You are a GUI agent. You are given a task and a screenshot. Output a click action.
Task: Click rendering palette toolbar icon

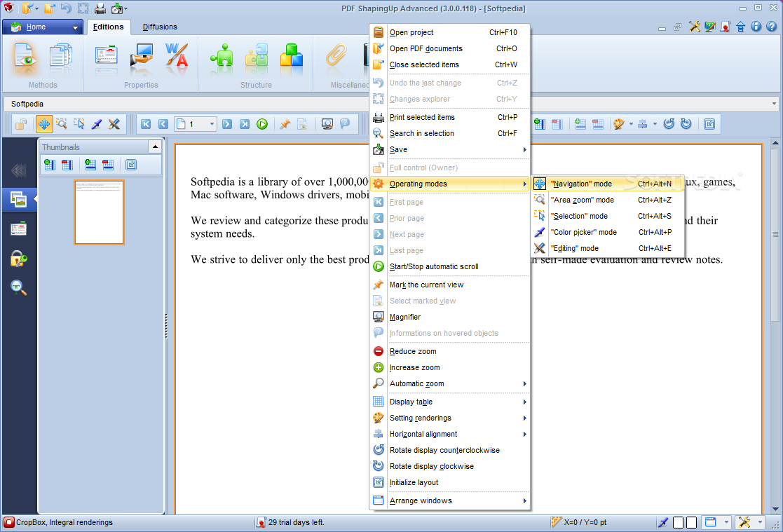tap(619, 124)
